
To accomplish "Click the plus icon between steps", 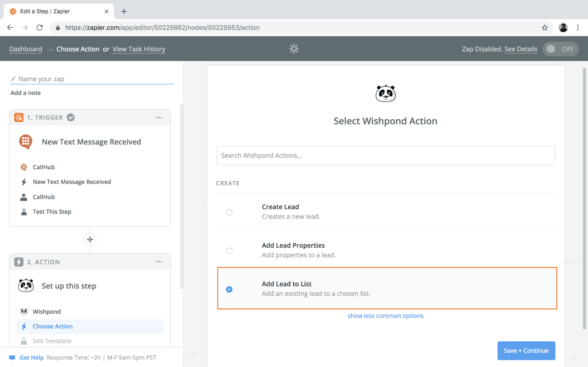I will [x=90, y=239].
